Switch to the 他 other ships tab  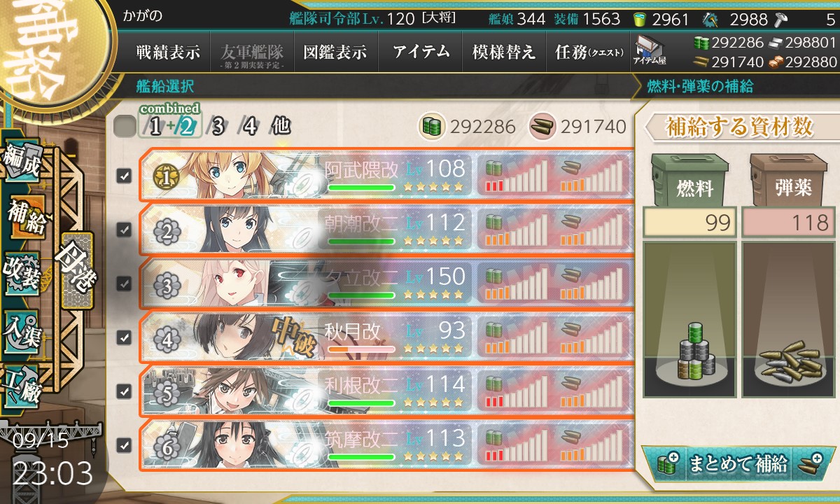[279, 127]
